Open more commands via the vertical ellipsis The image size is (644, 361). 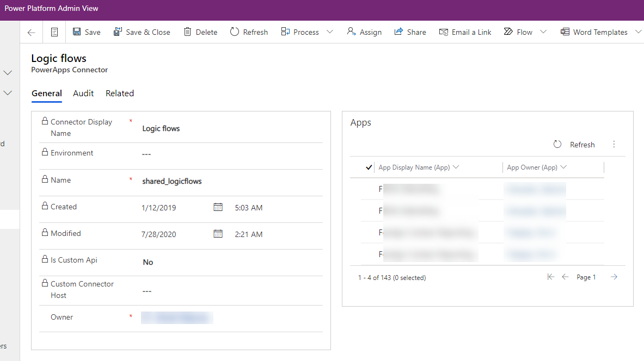point(614,144)
